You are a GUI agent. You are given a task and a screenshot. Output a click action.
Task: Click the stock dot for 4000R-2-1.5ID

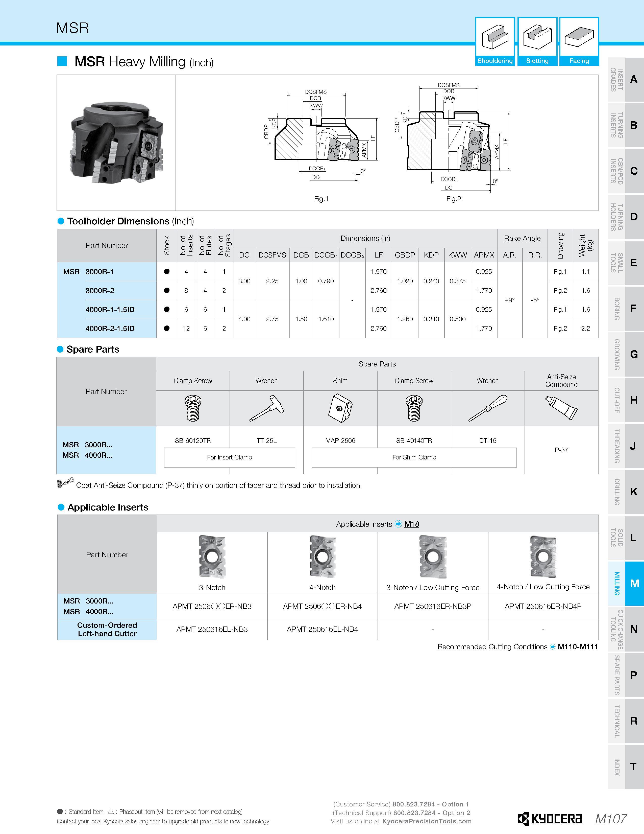[x=167, y=328]
